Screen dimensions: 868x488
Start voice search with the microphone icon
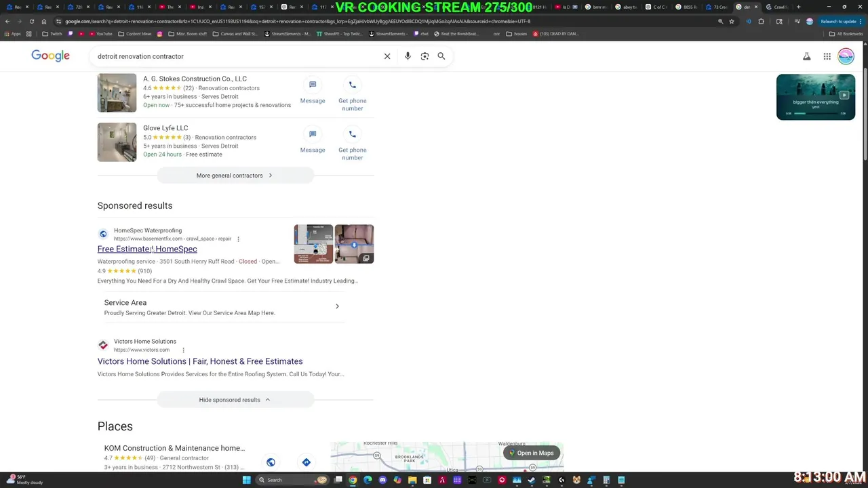click(x=408, y=56)
